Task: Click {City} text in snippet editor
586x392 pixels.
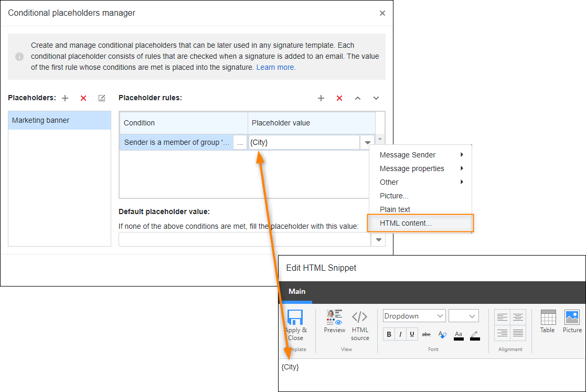Action: (x=291, y=367)
